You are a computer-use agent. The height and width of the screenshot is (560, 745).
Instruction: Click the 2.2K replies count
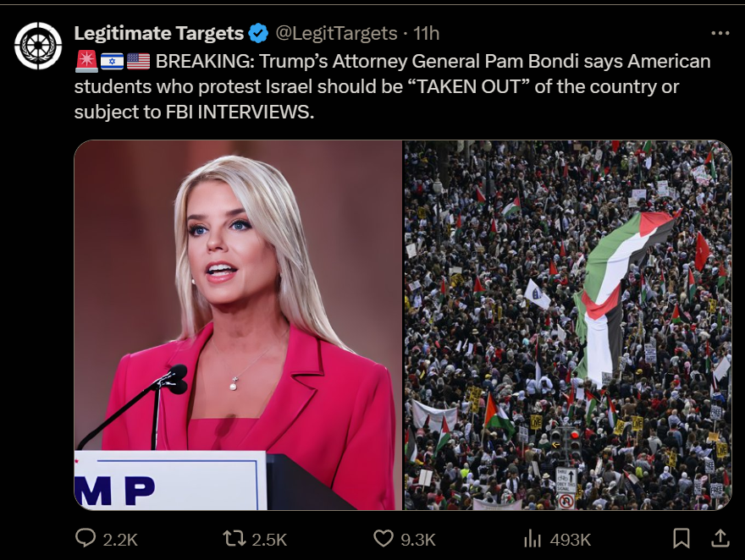(120, 540)
